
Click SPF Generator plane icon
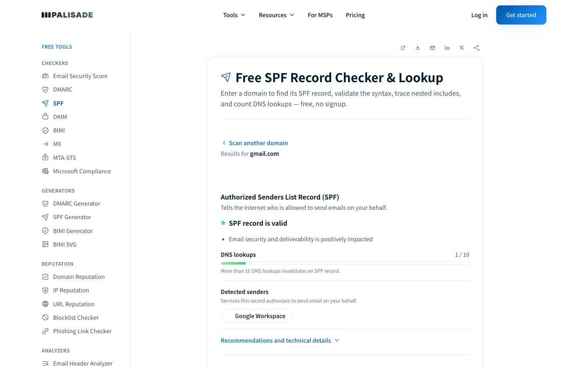45,217
